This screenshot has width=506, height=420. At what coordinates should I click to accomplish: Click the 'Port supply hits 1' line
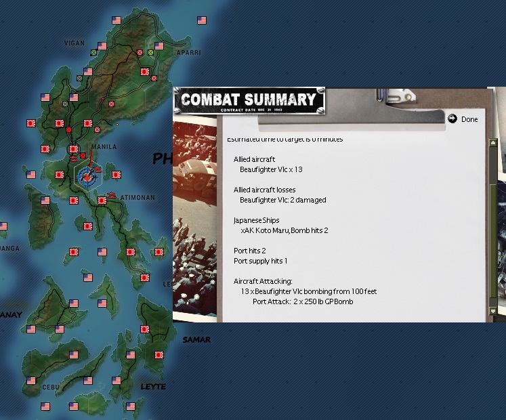click(x=260, y=261)
